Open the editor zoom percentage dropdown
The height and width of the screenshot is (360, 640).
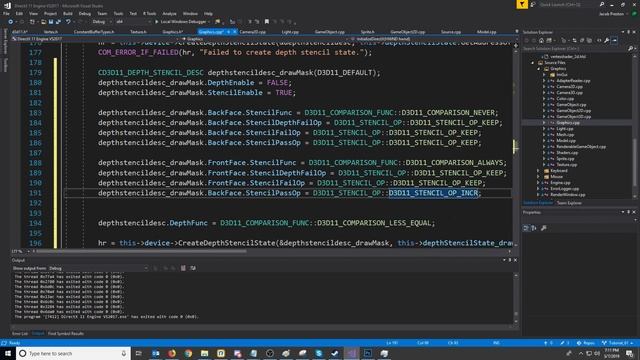tap(19, 251)
